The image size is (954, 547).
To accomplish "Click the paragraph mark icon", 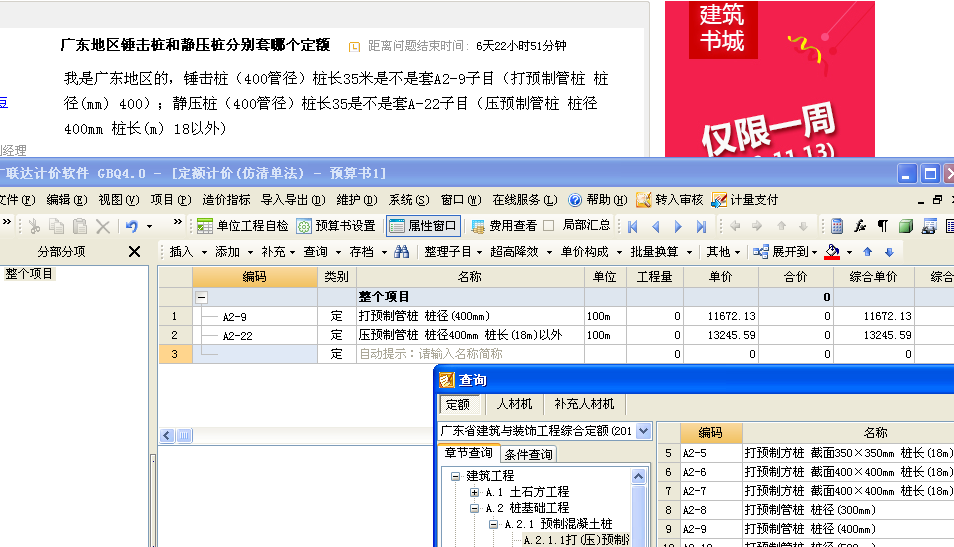I will point(882,226).
